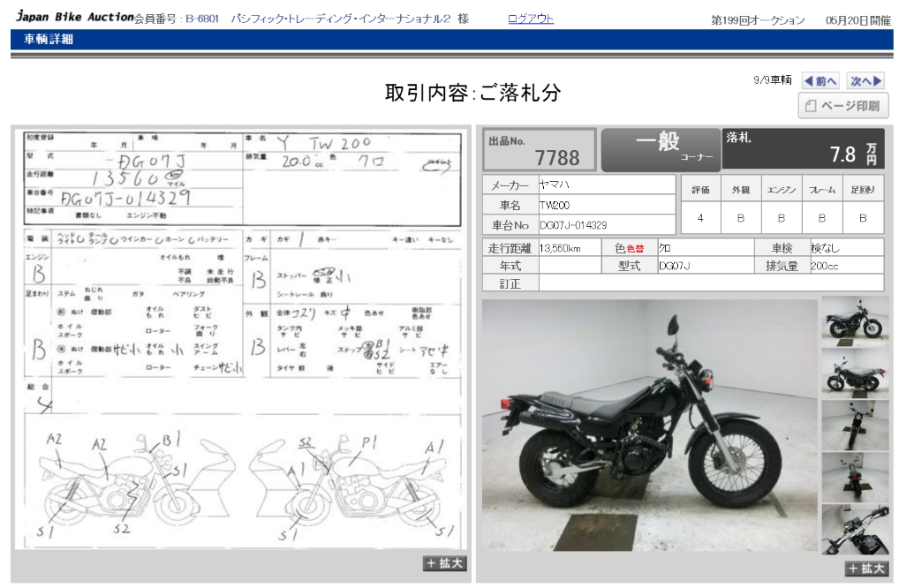Click the maker value ヤマハ
899x588 pixels.
click(x=554, y=185)
